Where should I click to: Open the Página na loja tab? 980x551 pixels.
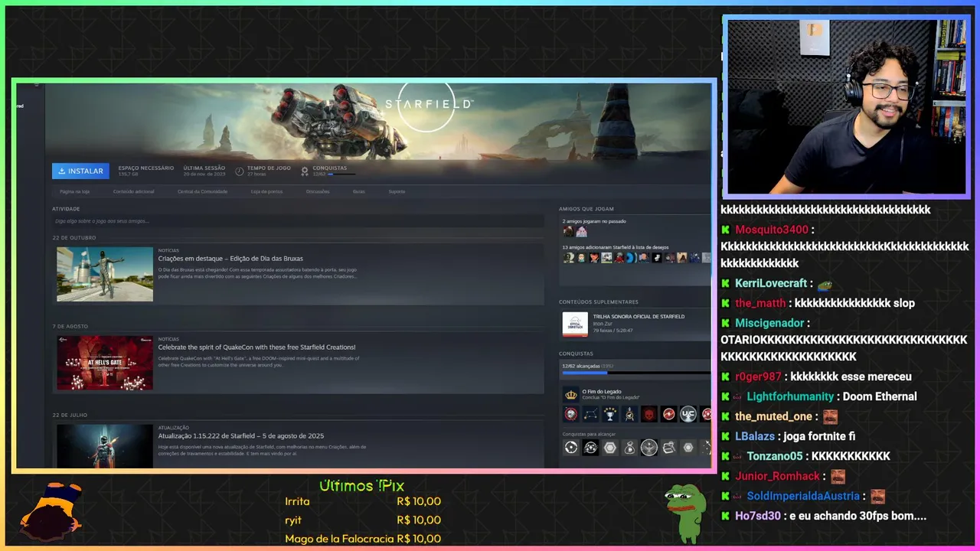(x=75, y=191)
